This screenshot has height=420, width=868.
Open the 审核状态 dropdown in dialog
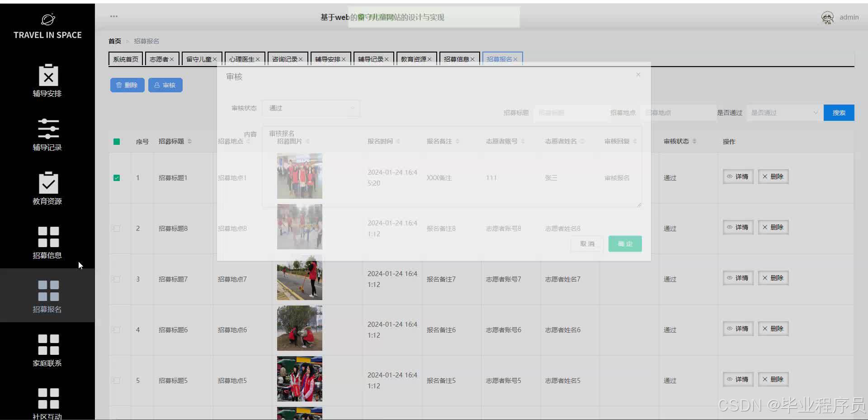click(311, 108)
